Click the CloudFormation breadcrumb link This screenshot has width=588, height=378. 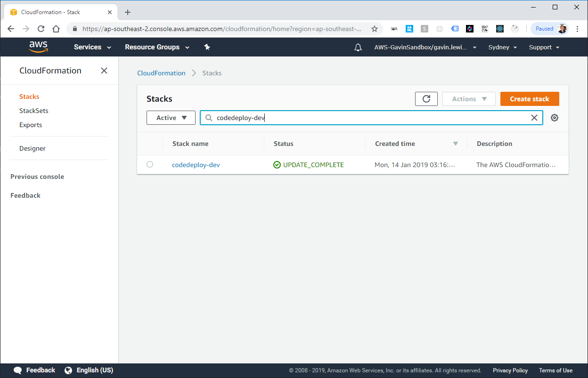[x=161, y=73]
